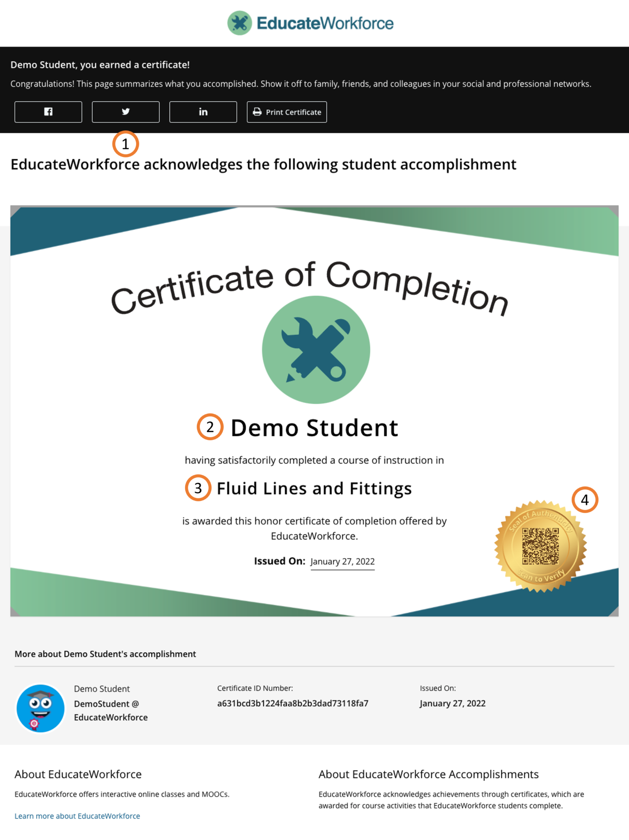
Task: Click the EducateWorkforce logo in header
Action: pos(310,23)
